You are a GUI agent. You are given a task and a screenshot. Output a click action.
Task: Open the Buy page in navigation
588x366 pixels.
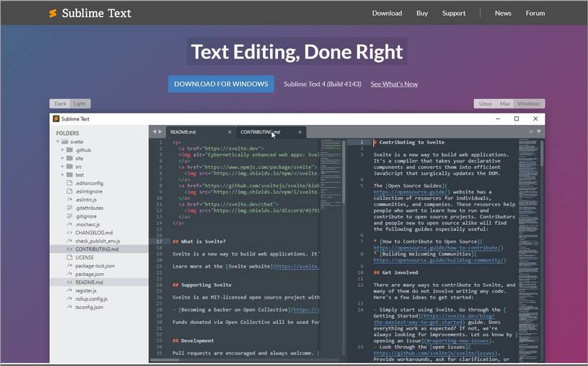(422, 13)
